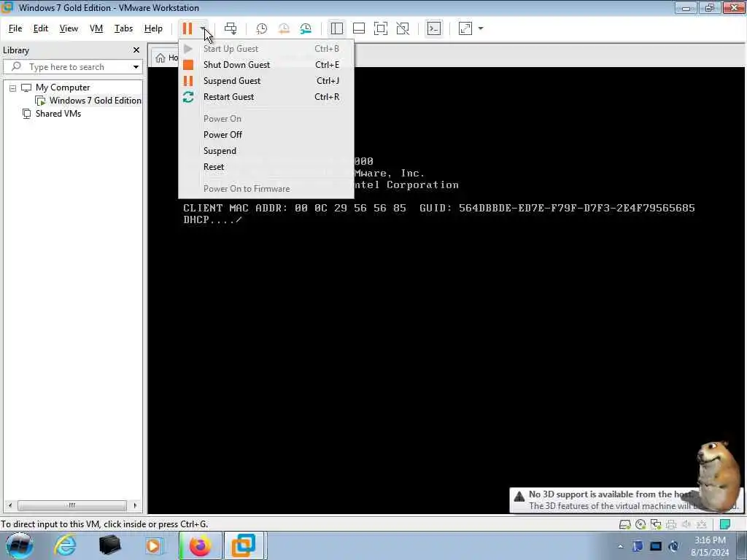Select My Computer in the library

click(x=63, y=87)
